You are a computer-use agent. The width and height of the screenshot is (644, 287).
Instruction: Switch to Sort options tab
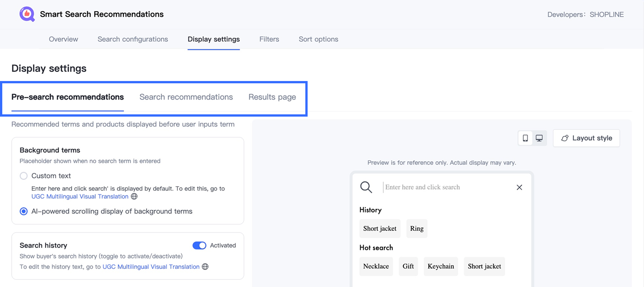point(318,39)
